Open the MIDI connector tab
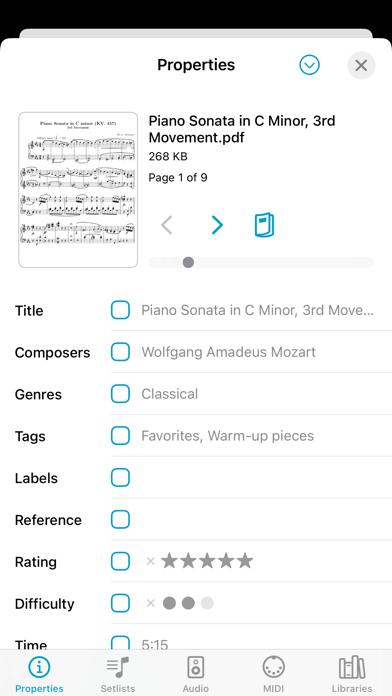 [x=273, y=667]
